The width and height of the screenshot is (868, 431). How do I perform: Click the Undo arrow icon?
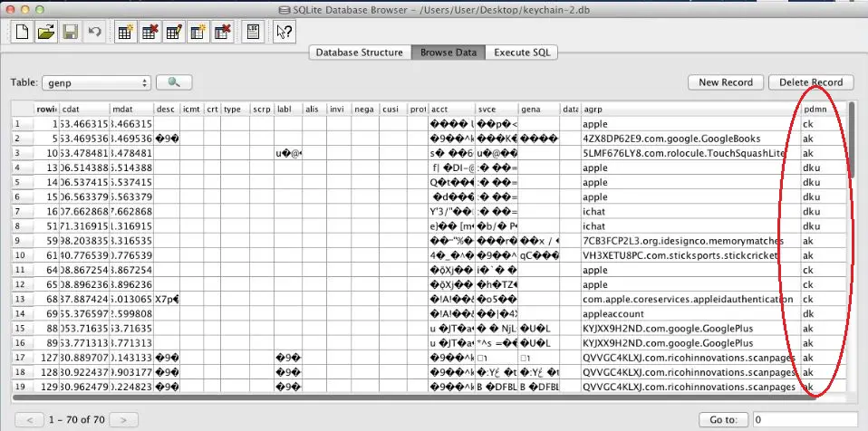click(92, 33)
